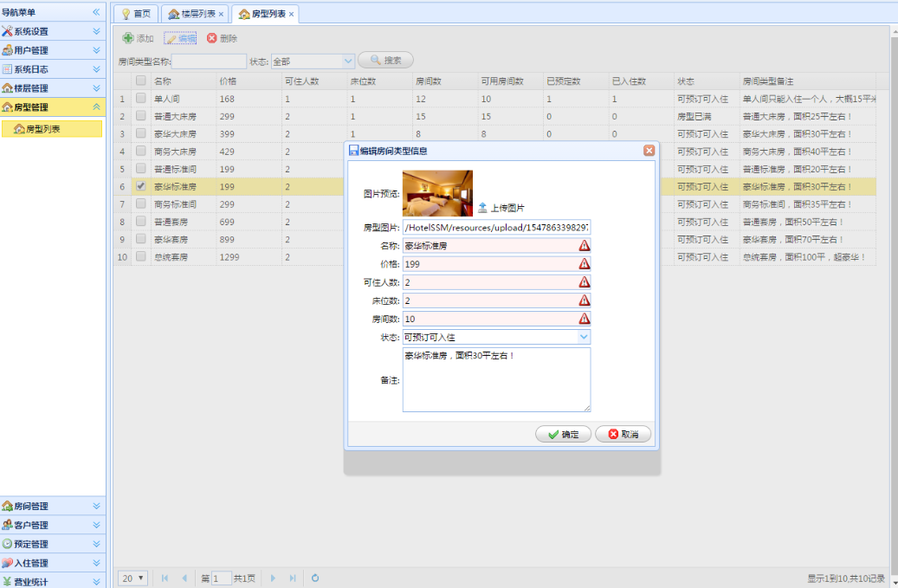Expand the 入住管理 accordion panel

point(53,563)
